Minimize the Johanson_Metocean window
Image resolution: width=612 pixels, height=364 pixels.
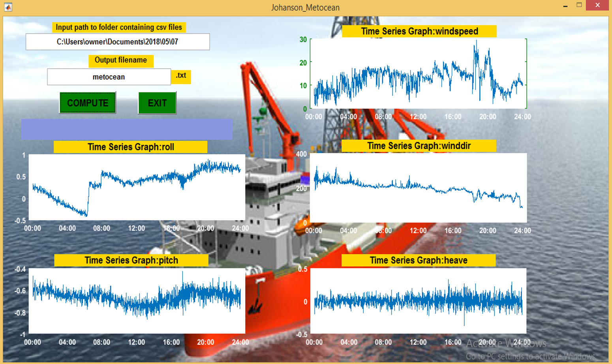coord(565,6)
